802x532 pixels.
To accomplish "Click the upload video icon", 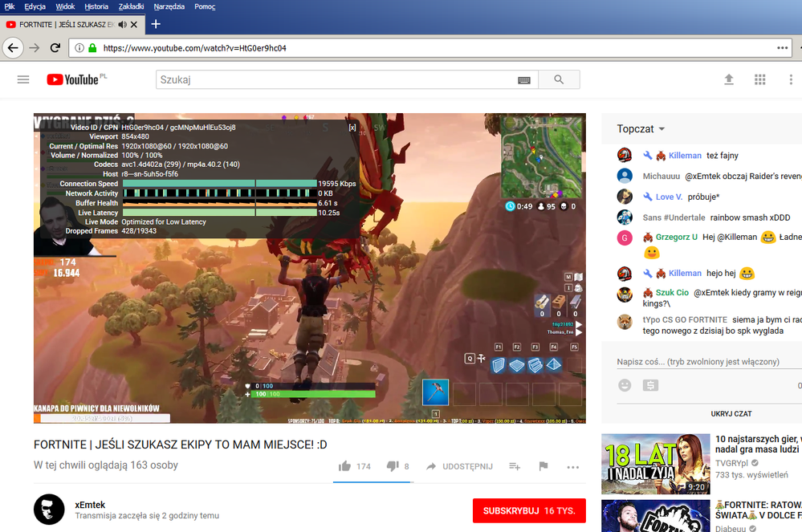I will coord(729,79).
